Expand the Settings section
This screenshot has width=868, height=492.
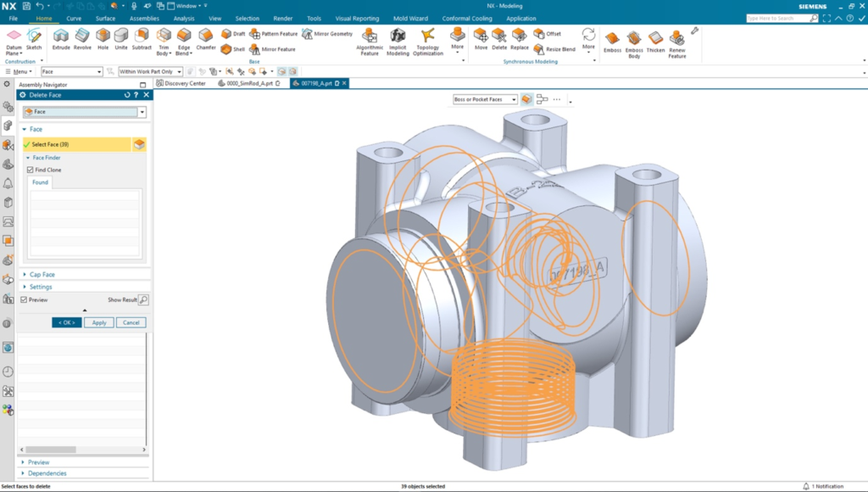pos(41,287)
